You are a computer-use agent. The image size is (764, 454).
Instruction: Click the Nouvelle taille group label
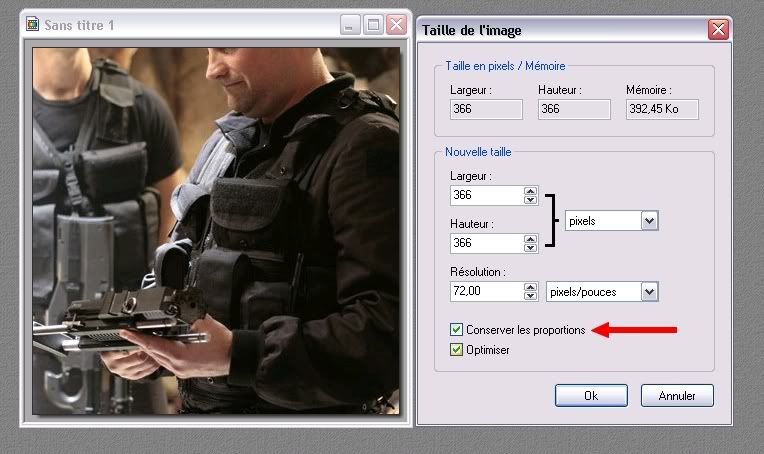tap(478, 152)
